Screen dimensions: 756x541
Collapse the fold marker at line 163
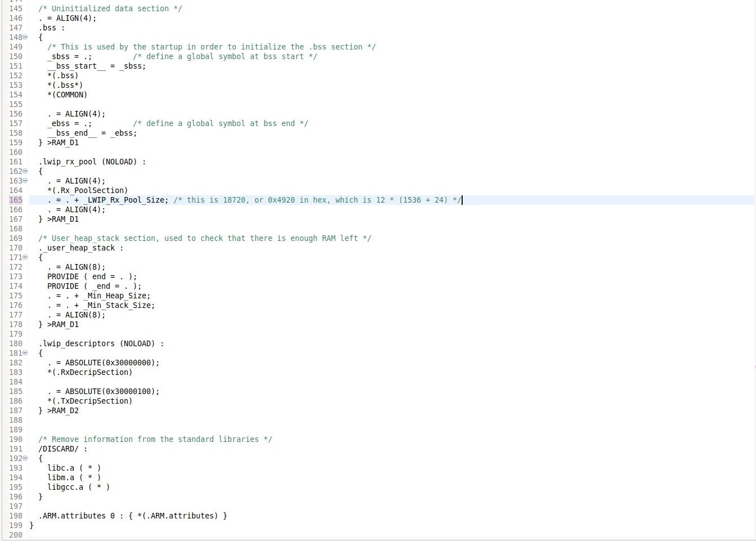[x=25, y=181]
